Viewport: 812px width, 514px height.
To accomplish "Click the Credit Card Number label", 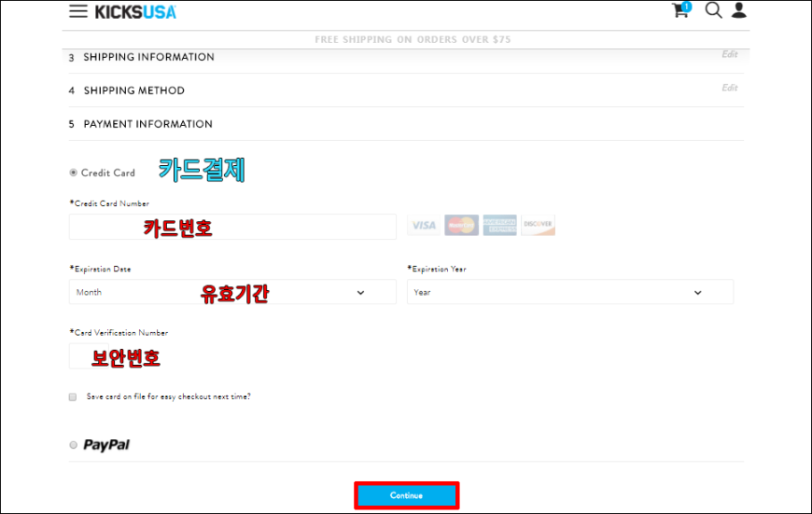I will pos(109,203).
